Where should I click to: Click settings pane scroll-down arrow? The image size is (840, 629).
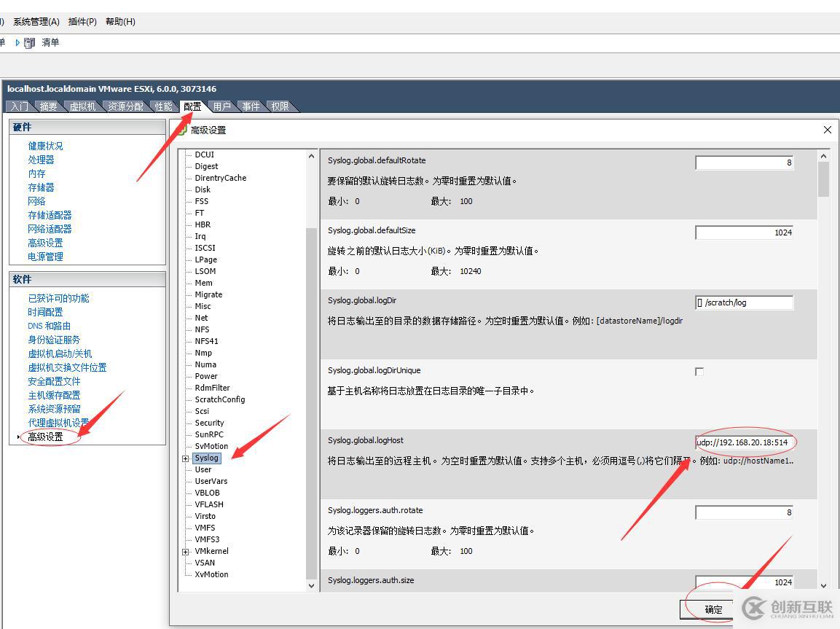pyautogui.click(x=823, y=585)
